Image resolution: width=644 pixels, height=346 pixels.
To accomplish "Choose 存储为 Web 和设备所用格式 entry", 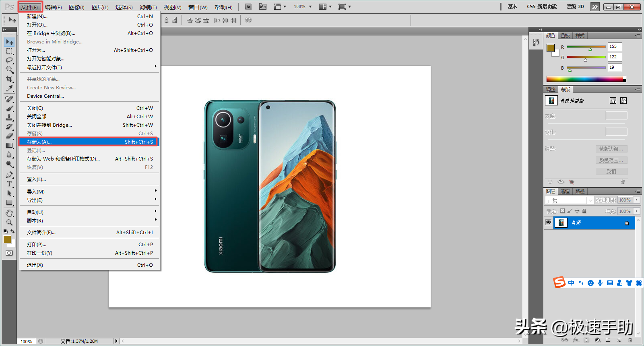I will [89, 159].
